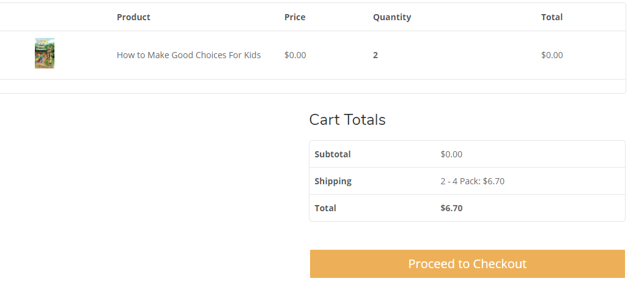Select the Subtotal amount $0.00
The height and width of the screenshot is (292, 644).
[x=451, y=154]
